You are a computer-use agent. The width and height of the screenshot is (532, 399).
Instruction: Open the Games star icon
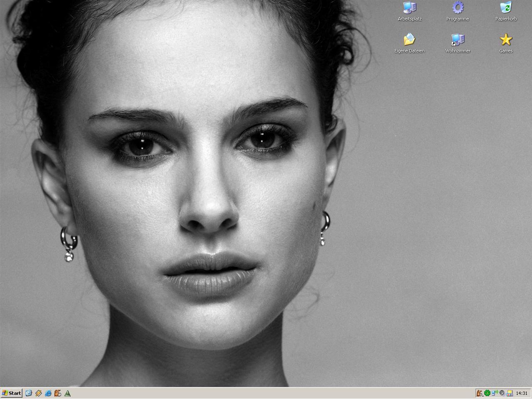click(x=506, y=40)
